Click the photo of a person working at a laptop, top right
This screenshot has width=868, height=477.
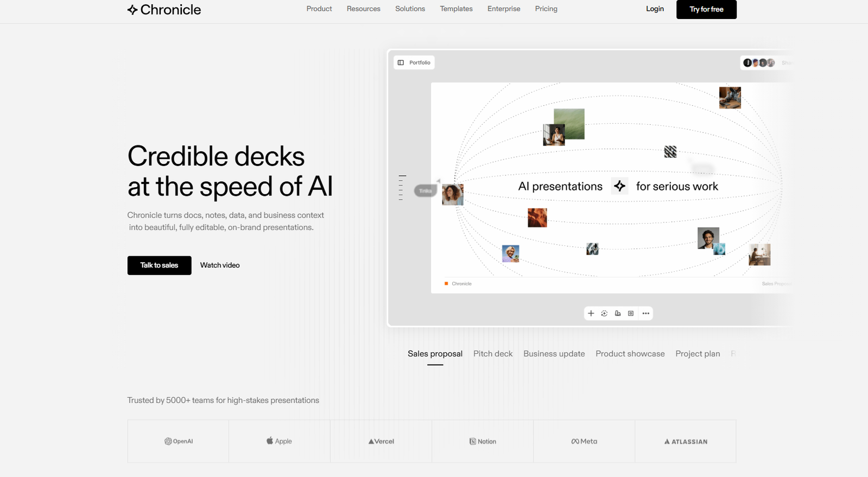click(x=730, y=98)
